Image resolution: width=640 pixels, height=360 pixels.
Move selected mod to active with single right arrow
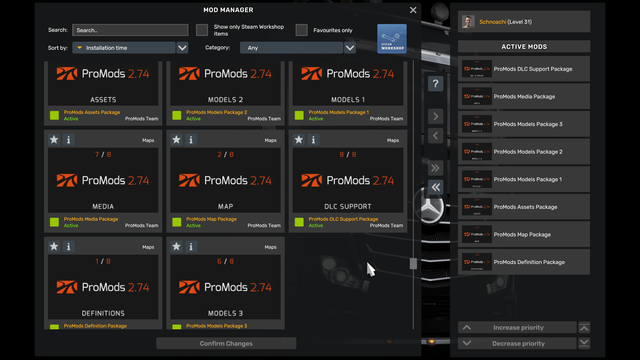pyautogui.click(x=436, y=116)
